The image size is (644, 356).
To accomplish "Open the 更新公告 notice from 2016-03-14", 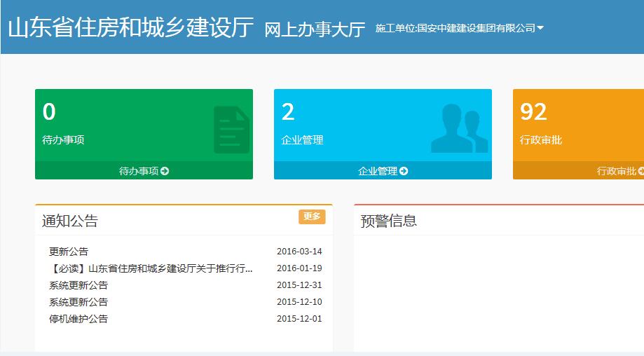I will click(69, 252).
